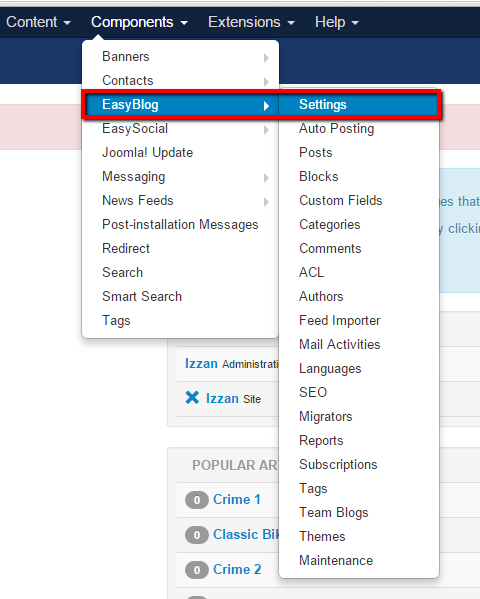Click the Extensions dropdown caret
Viewport: 480px width, 599px height.
291,23
